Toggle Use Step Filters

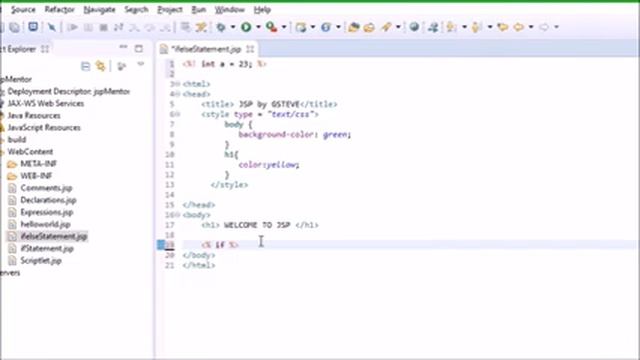(x=201, y=27)
